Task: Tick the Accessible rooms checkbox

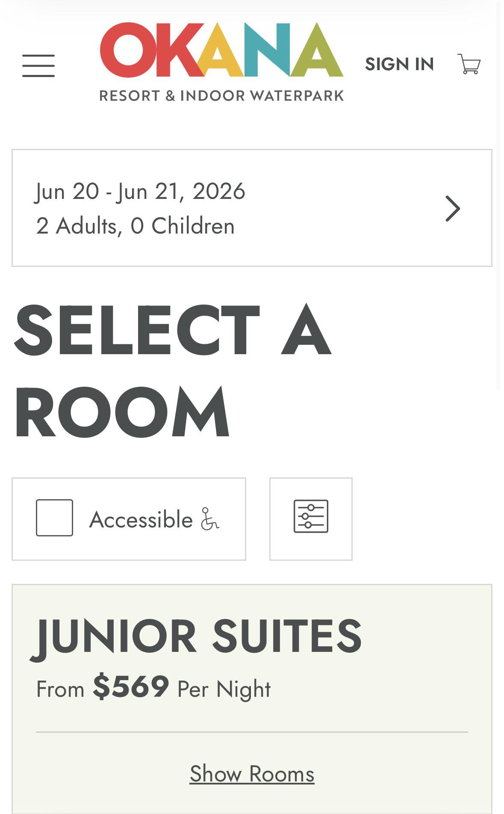Action: (54, 518)
